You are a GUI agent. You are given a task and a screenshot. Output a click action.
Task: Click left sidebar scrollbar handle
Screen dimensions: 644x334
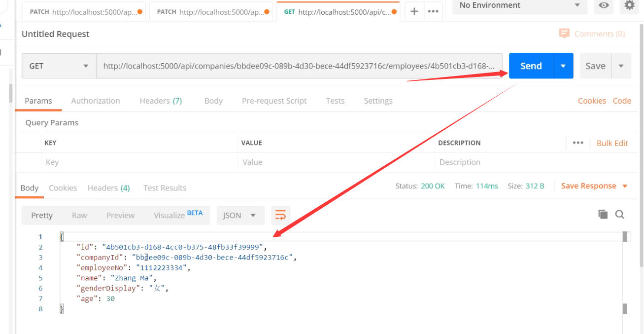tap(11, 93)
